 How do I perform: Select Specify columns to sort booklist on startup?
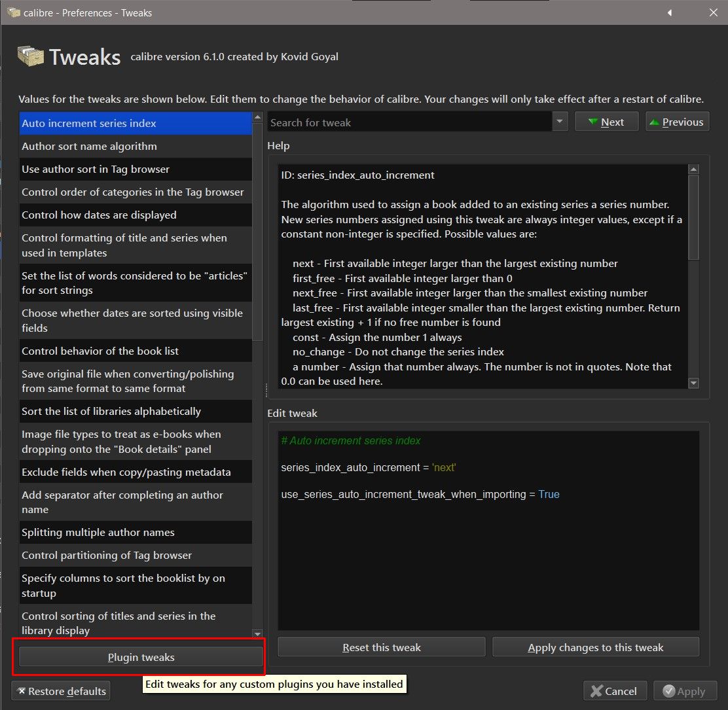point(135,586)
